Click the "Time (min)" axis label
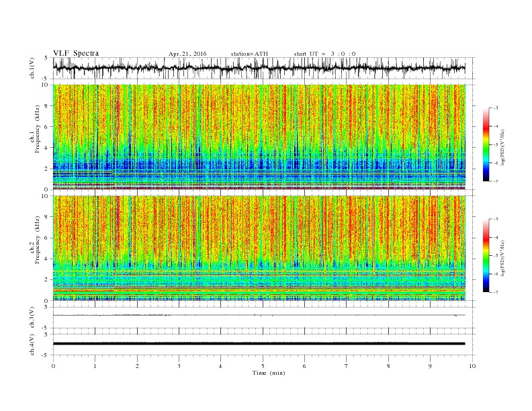Screen dimensions: 532x411 point(269,373)
